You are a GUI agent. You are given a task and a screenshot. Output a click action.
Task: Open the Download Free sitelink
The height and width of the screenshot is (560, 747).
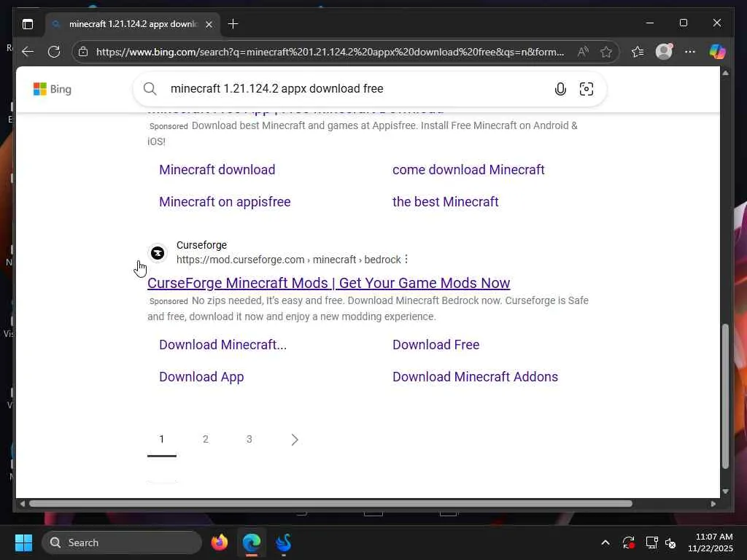pos(436,344)
